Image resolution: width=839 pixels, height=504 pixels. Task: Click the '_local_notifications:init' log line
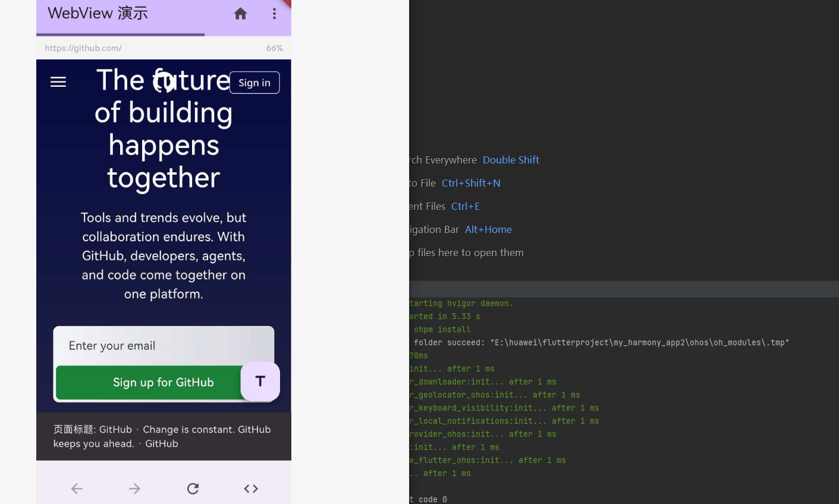tap(504, 421)
